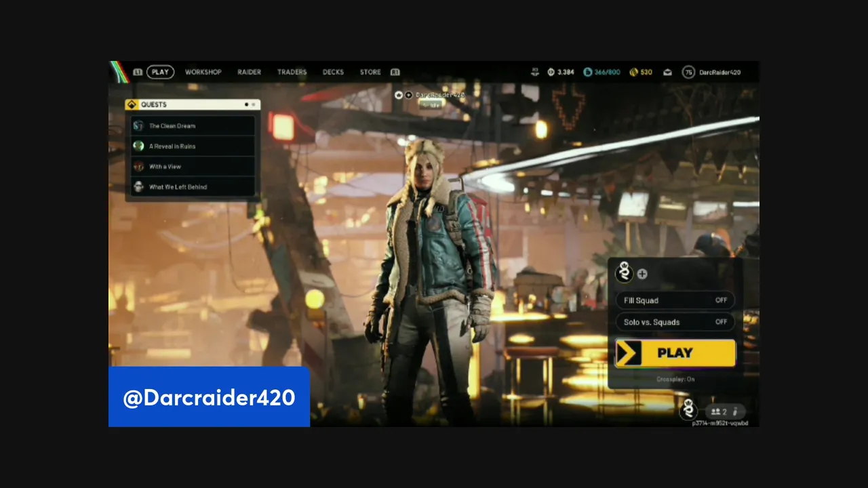This screenshot has width=868, height=488.
Task: Open the friends list showing 2
Action: pos(719,411)
